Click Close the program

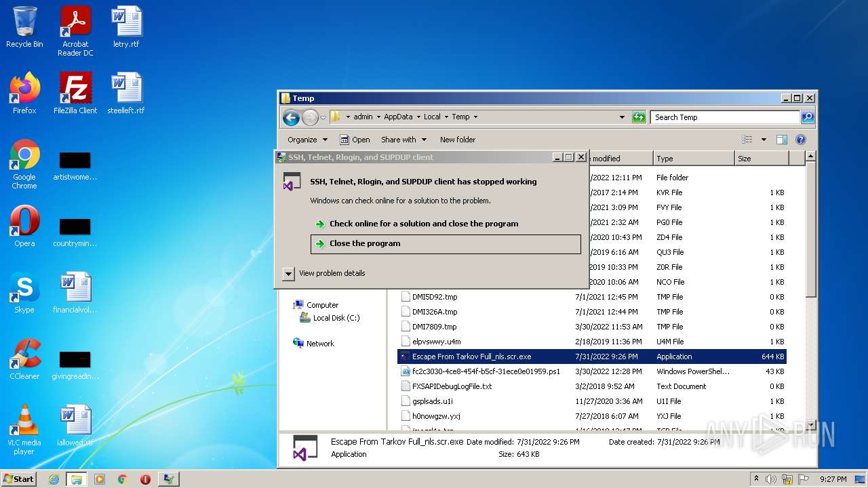tap(446, 244)
